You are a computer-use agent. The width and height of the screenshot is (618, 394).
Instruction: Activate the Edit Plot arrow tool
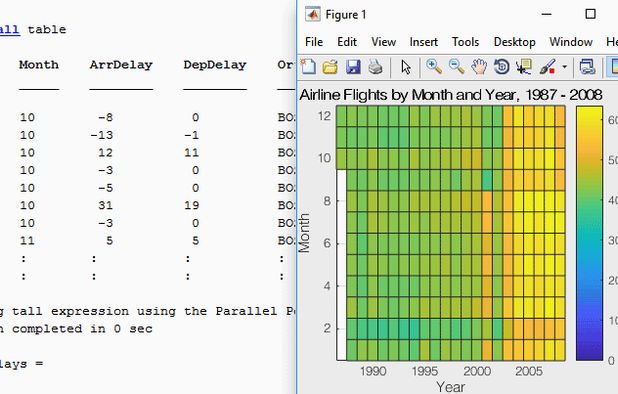click(x=406, y=67)
